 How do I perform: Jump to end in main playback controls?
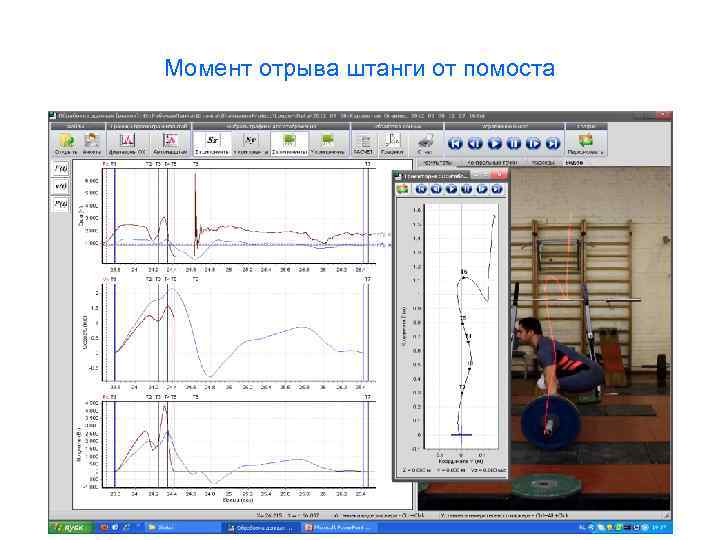coord(553,144)
